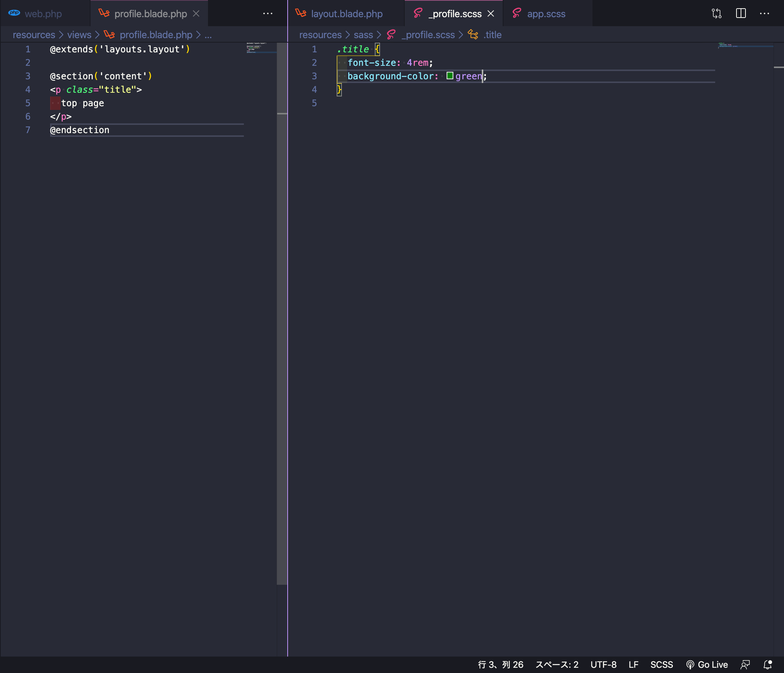Click the .title selector in SCSS

click(x=353, y=49)
